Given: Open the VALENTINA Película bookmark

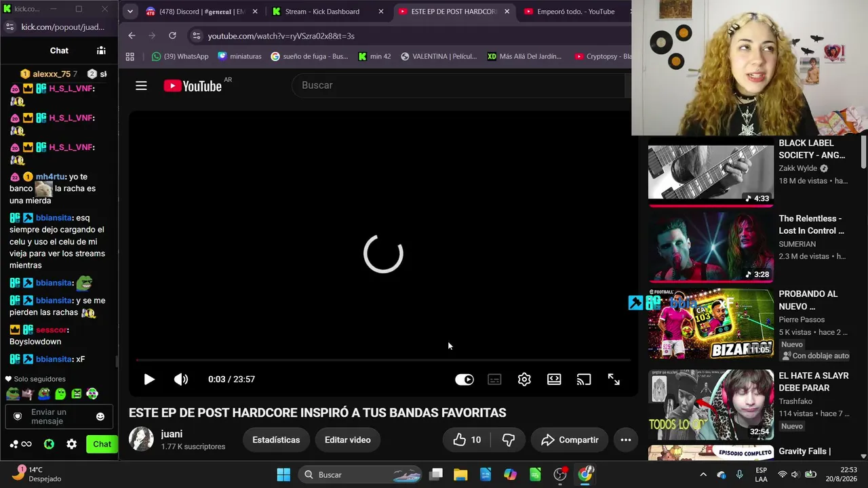Looking at the screenshot, I should 439,57.
